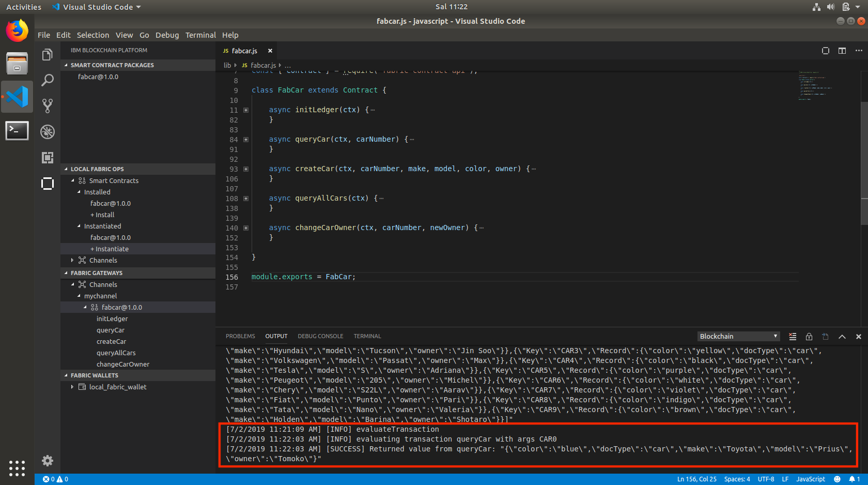
Task: Switch to the Problems panel tab
Action: (240, 336)
